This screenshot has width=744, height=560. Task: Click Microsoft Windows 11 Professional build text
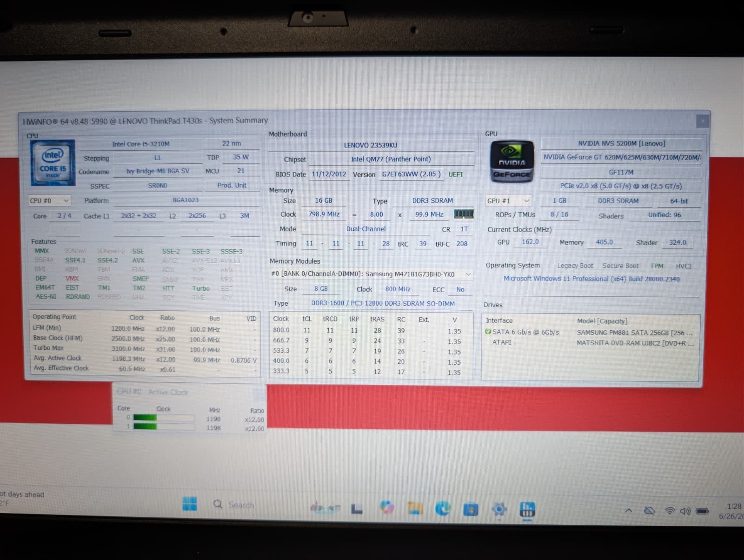(x=591, y=279)
